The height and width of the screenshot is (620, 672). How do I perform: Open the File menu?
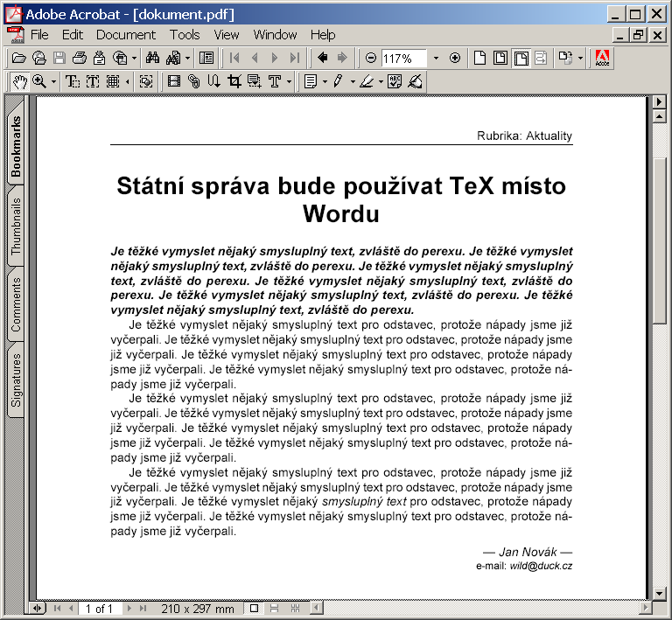(39, 35)
